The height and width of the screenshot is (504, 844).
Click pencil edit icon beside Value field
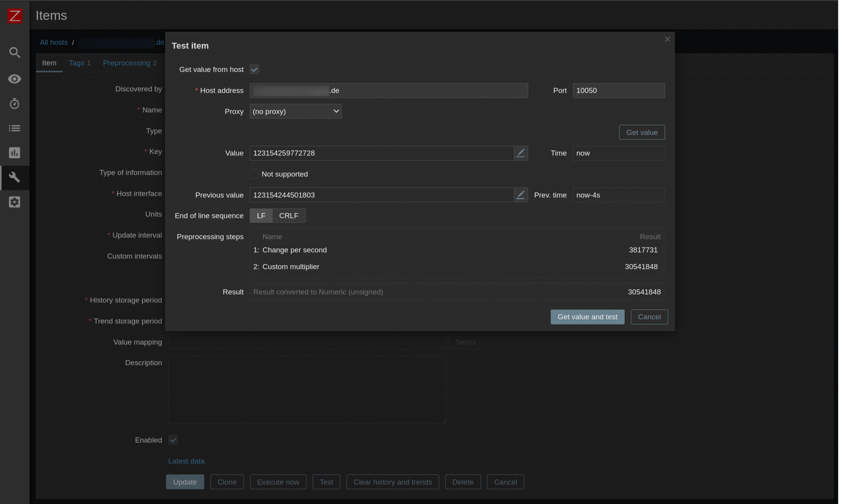521,153
